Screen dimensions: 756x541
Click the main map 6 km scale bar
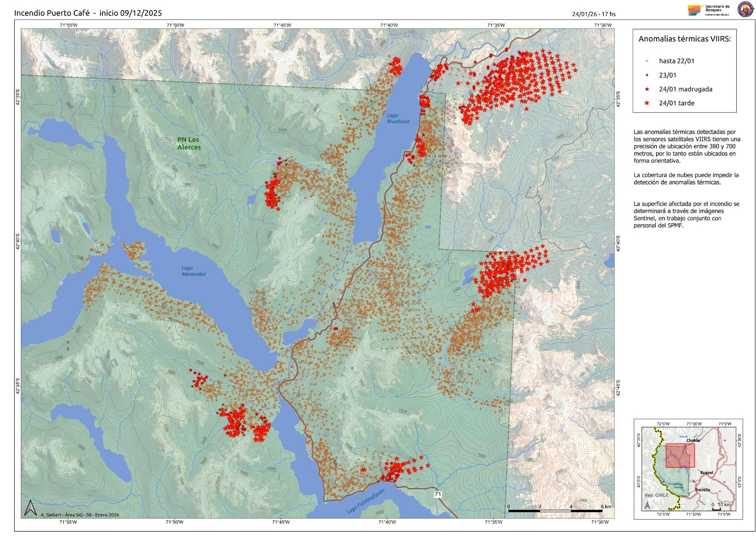[555, 511]
